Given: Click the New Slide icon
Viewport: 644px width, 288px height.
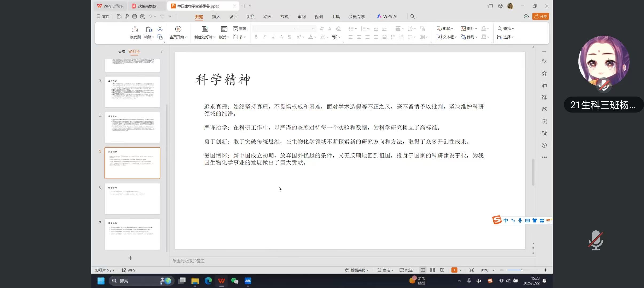Looking at the screenshot, I should pos(205,29).
